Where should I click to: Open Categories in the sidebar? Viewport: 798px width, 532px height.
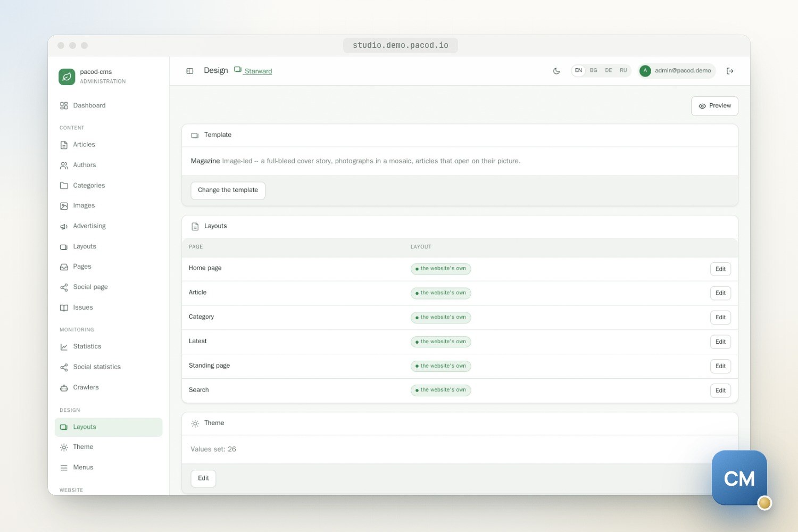pyautogui.click(x=109, y=185)
